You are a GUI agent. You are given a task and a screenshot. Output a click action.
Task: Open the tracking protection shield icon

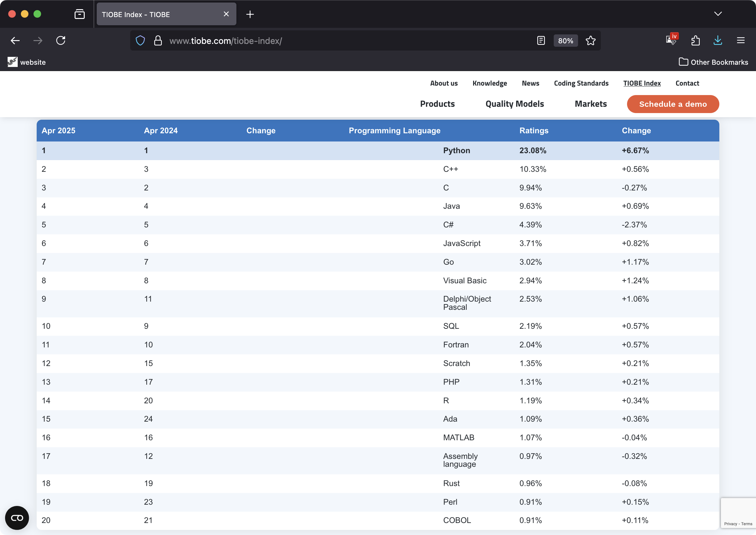(x=140, y=40)
